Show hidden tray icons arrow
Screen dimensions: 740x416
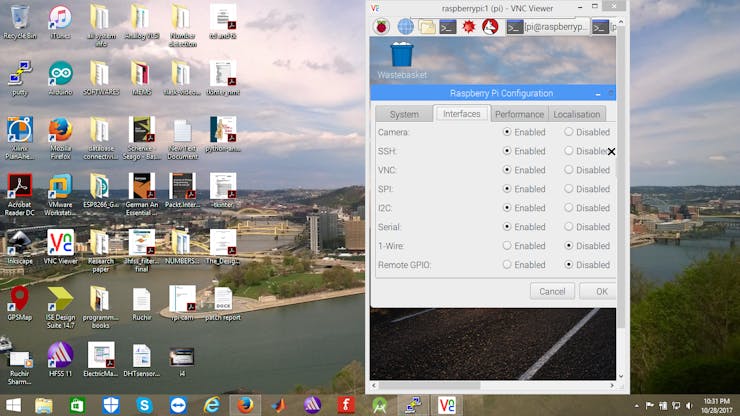click(636, 406)
